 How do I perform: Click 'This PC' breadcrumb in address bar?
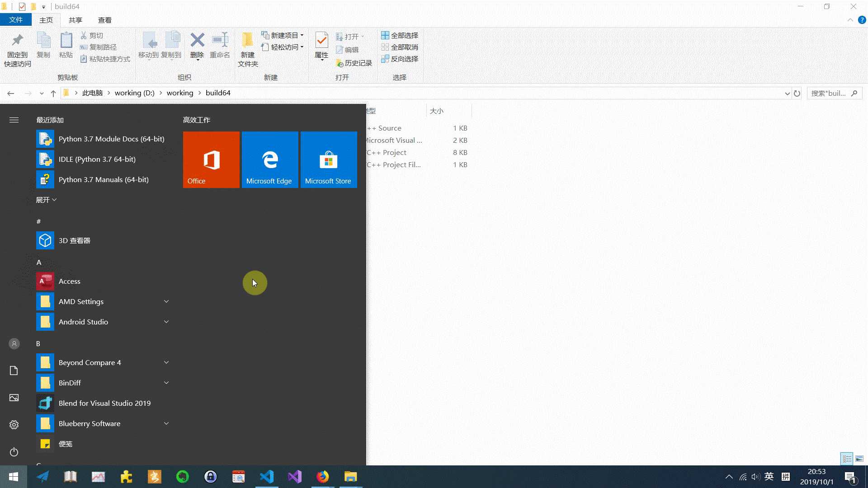93,93
